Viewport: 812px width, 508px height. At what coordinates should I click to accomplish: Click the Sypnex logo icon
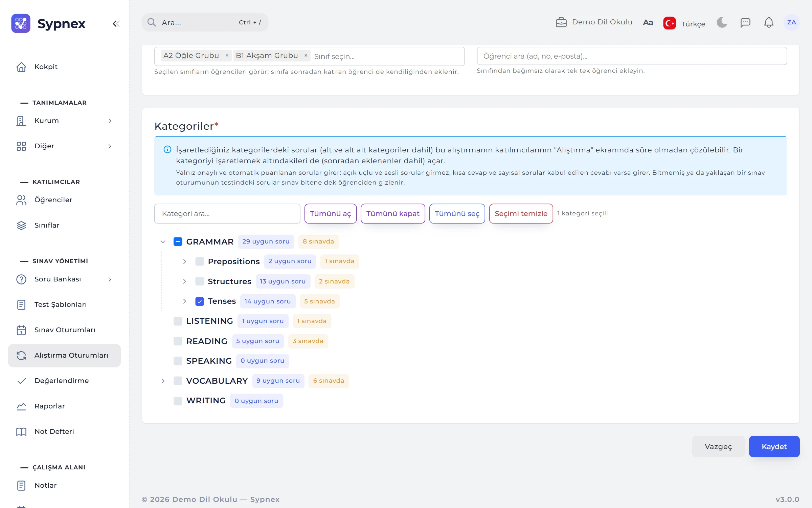[21, 23]
